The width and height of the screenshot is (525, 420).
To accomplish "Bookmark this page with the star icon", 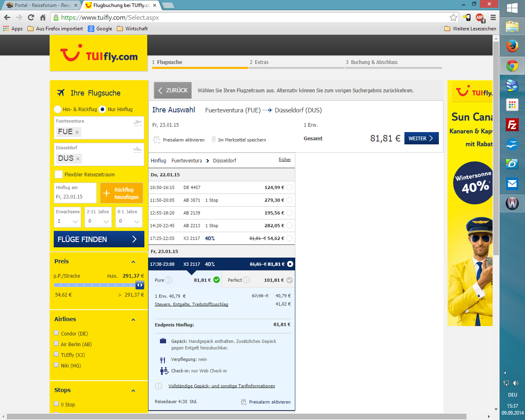I will (x=453, y=17).
